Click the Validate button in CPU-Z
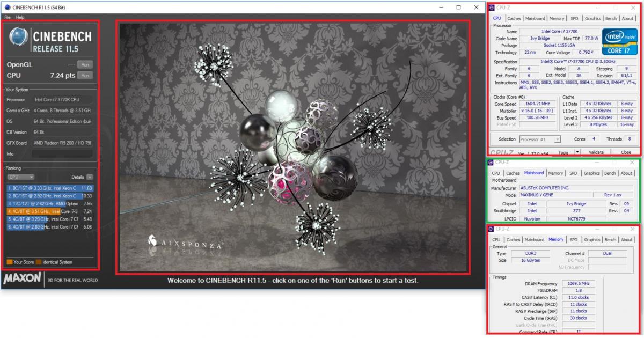644x338 pixels. pos(596,152)
